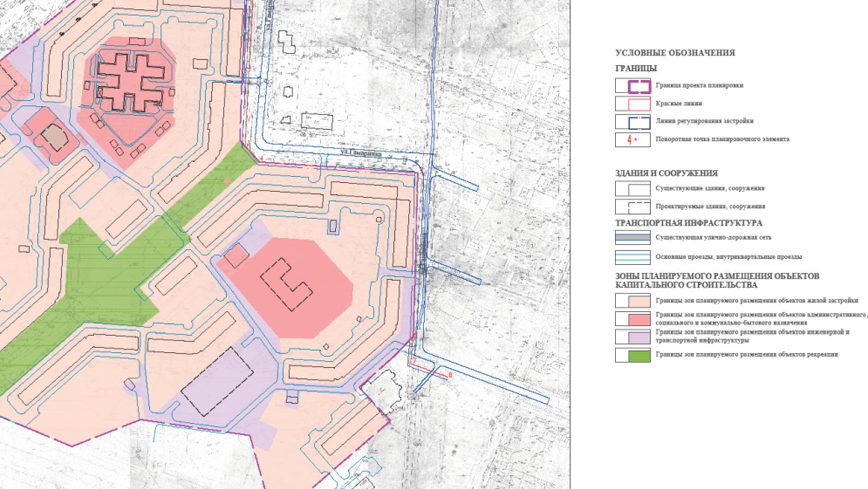Click the existing buildings legend symbol
This screenshot has width=868, height=489.
click(x=632, y=189)
